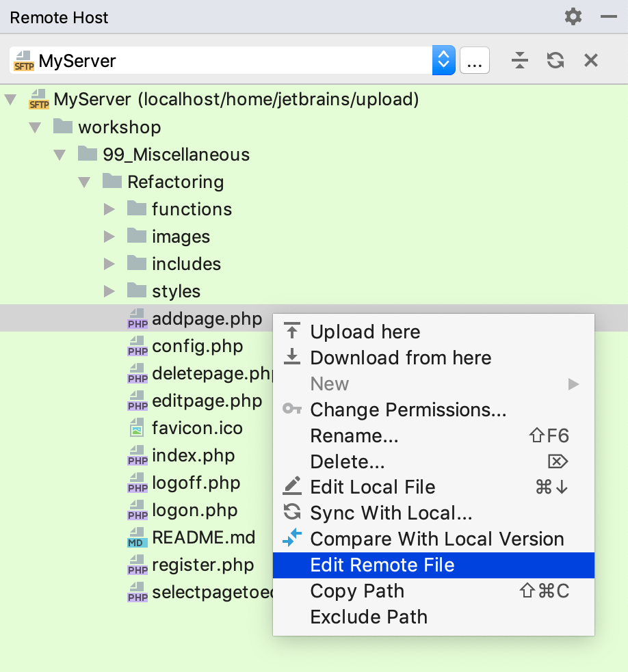Select logoff.php file name

click(196, 483)
